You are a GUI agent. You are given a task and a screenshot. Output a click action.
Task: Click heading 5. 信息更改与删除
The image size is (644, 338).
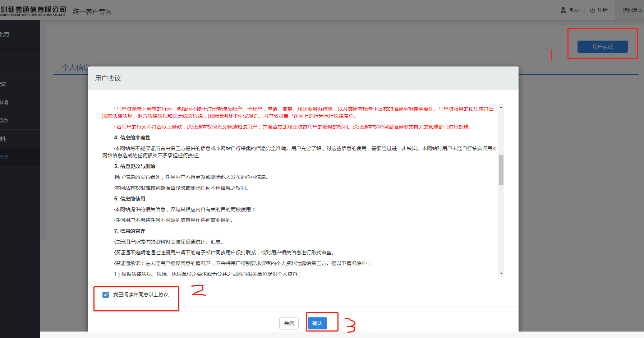click(x=135, y=166)
